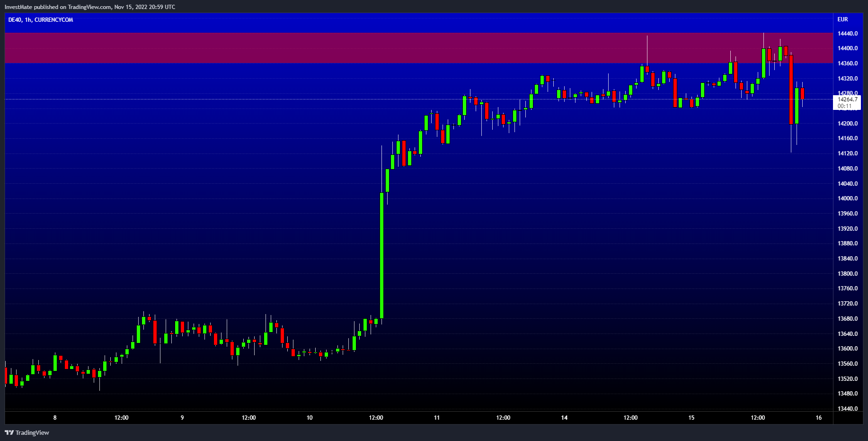Click the 13840.0 price axis label
The width and height of the screenshot is (868, 441).
(x=848, y=259)
